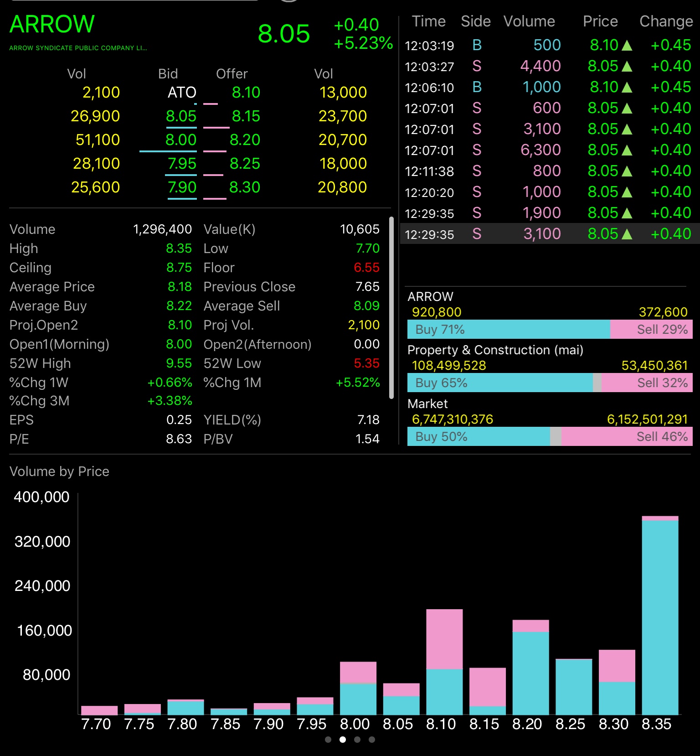Tap the 7.90 bid price
Viewport: 700px width, 756px height.
182,187
